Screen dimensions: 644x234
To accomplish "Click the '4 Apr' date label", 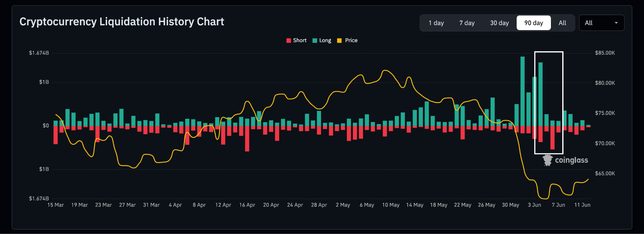I will point(175,205).
